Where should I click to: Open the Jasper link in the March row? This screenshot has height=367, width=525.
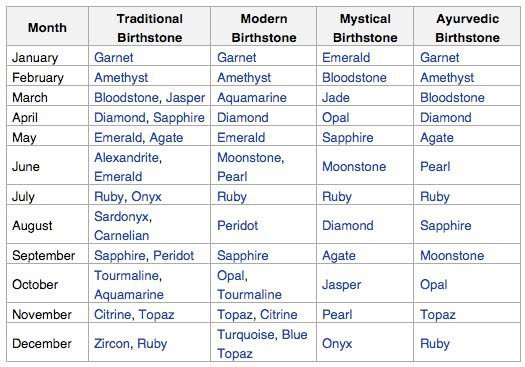tap(185, 97)
